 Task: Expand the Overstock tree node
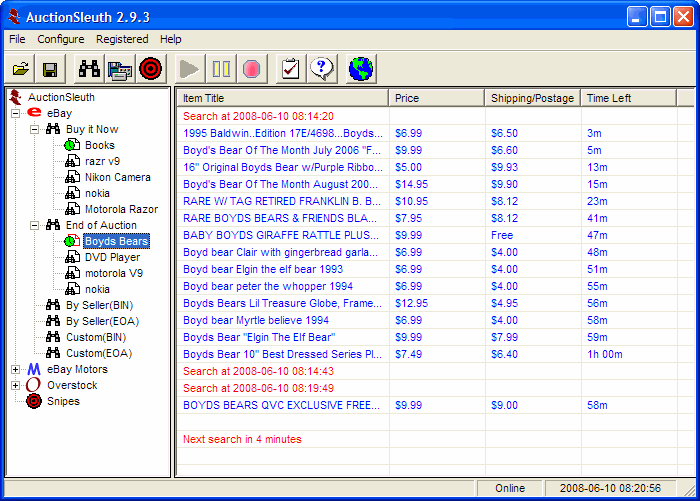[16, 385]
